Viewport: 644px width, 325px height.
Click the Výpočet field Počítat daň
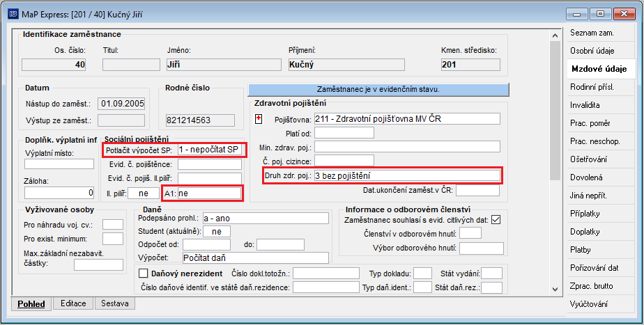tap(256, 257)
